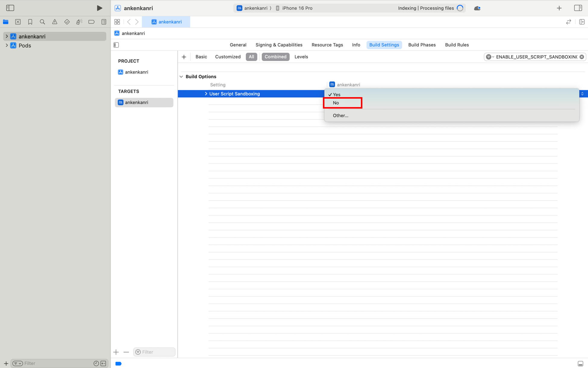Click the ankenkanri breadcrumb path item
Viewport: 588px width, 368px height.
[x=130, y=33]
